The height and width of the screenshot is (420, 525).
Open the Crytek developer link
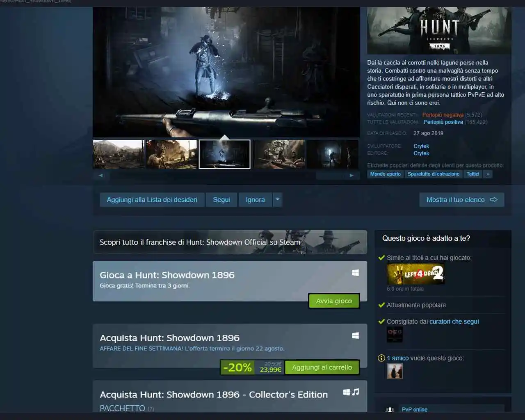(x=421, y=146)
